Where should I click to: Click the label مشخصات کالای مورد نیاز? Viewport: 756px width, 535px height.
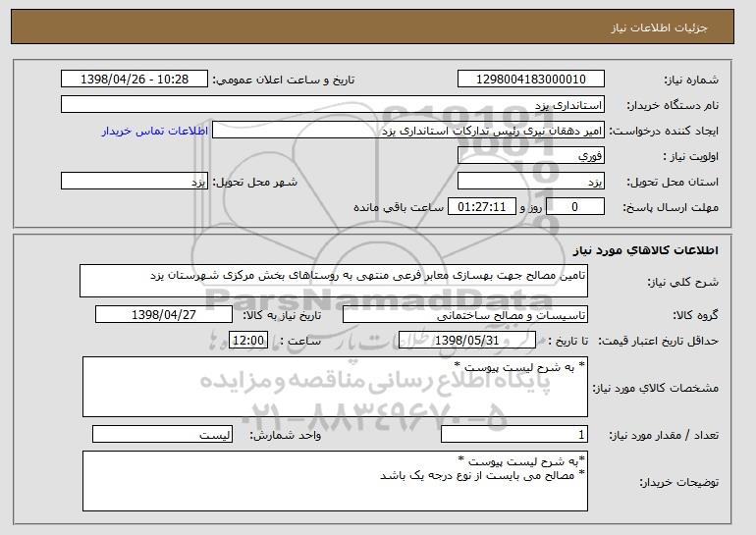pyautogui.click(x=655, y=388)
